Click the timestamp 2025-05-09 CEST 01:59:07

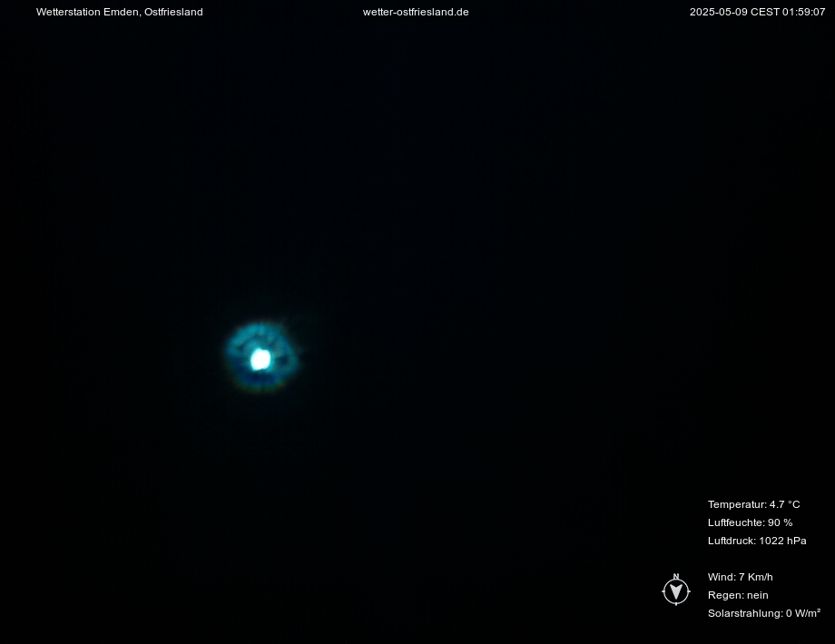pos(757,12)
